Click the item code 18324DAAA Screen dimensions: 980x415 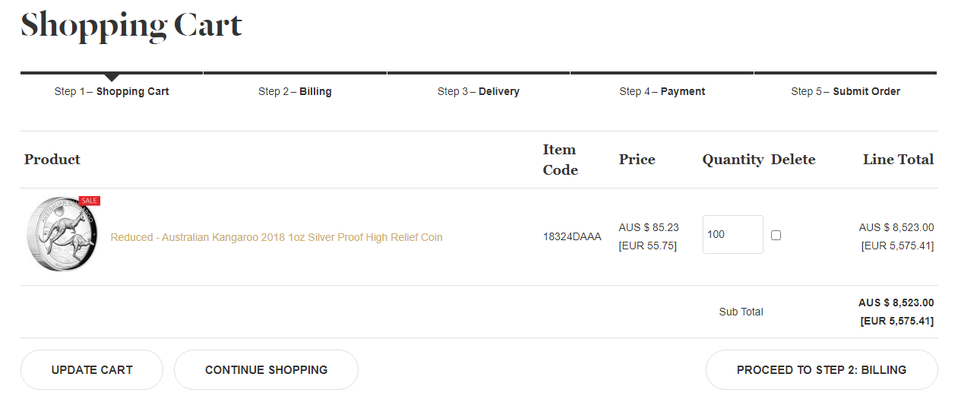click(572, 237)
